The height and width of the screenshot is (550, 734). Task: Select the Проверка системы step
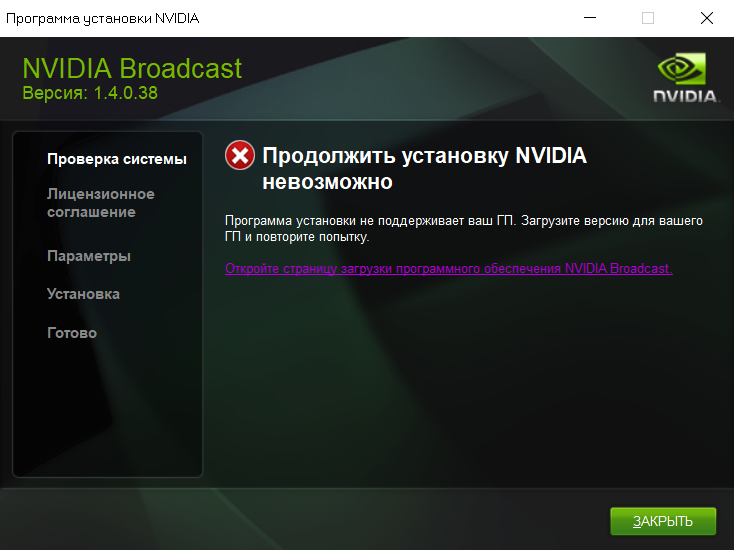(117, 159)
